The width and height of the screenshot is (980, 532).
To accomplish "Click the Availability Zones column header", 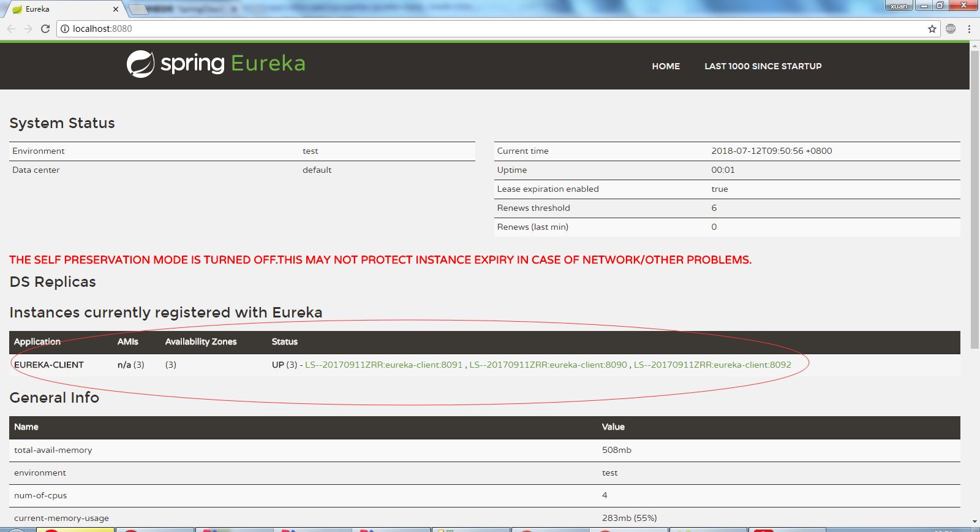I will (201, 341).
